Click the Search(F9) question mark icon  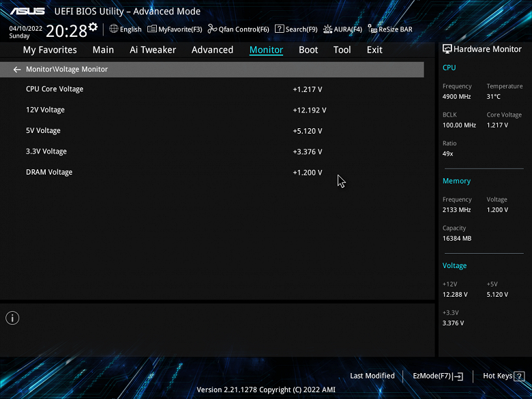279,29
